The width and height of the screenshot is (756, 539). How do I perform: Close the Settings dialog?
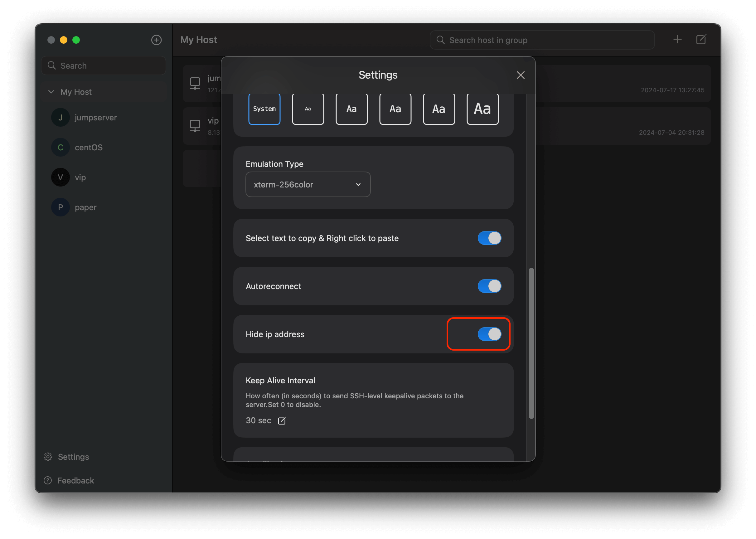(520, 75)
